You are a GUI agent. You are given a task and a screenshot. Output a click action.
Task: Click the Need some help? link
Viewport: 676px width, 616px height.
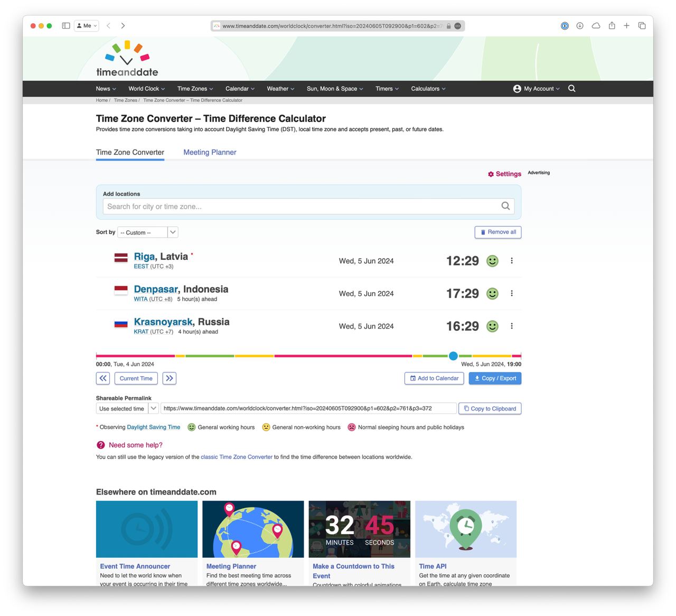pos(136,445)
